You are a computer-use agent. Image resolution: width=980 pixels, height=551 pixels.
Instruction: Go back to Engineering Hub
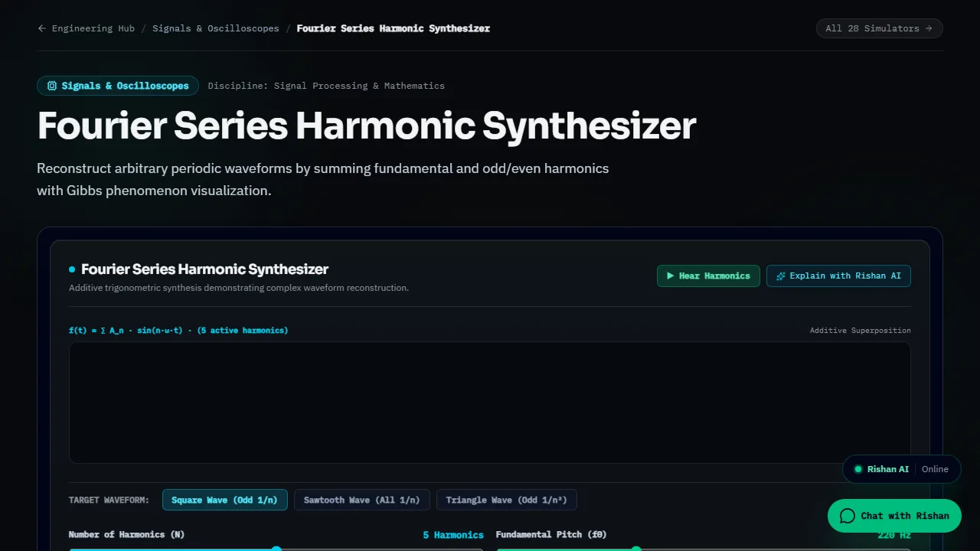pyautogui.click(x=86, y=28)
